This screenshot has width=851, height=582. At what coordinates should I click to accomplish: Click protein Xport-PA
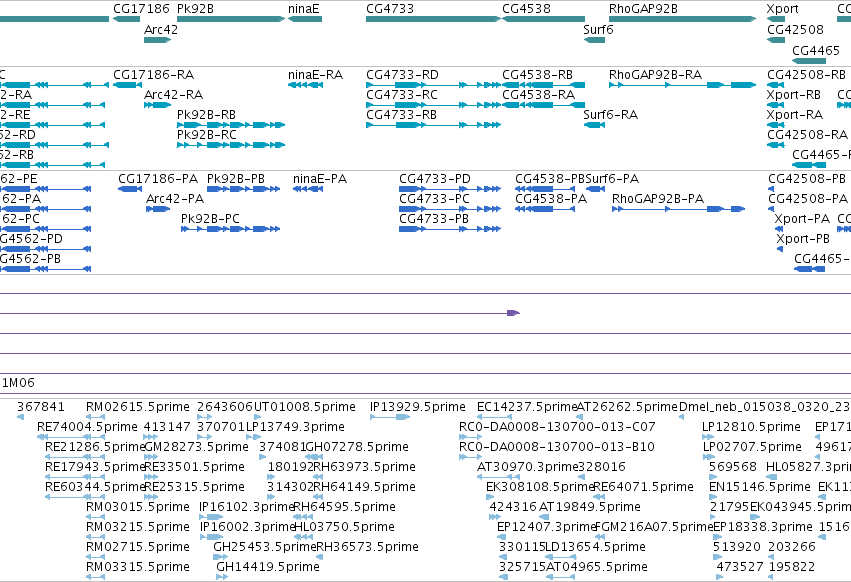click(x=802, y=219)
